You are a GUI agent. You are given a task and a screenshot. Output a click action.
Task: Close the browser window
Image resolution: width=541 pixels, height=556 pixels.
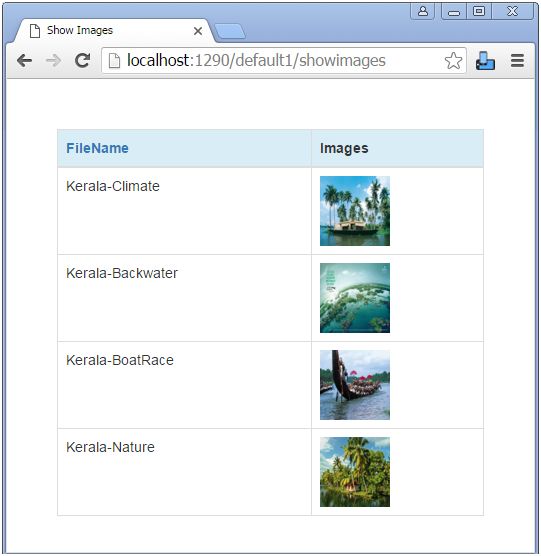click(x=512, y=11)
